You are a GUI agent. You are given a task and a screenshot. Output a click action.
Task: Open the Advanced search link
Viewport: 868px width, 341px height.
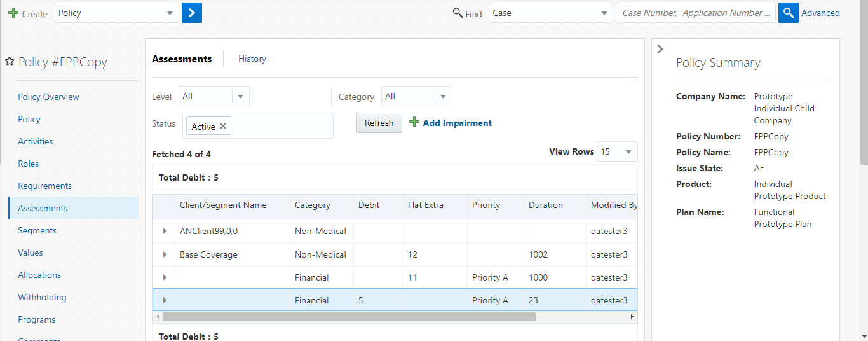pos(820,13)
